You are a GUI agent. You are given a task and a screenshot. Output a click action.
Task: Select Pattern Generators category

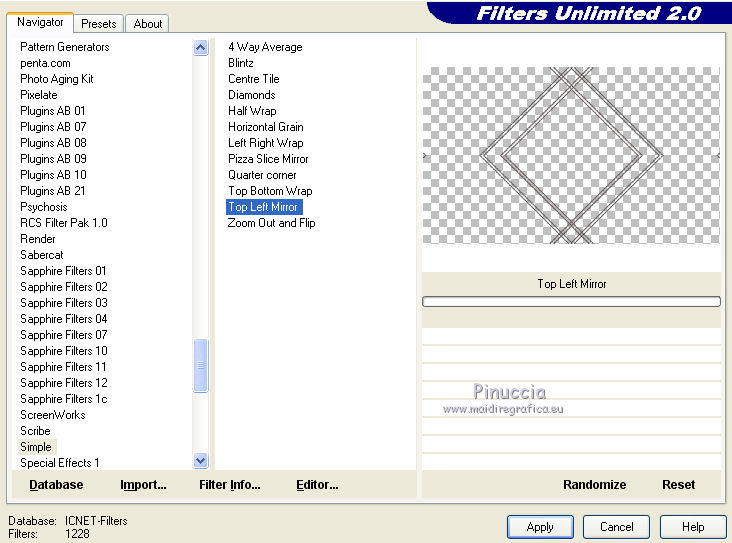(64, 47)
